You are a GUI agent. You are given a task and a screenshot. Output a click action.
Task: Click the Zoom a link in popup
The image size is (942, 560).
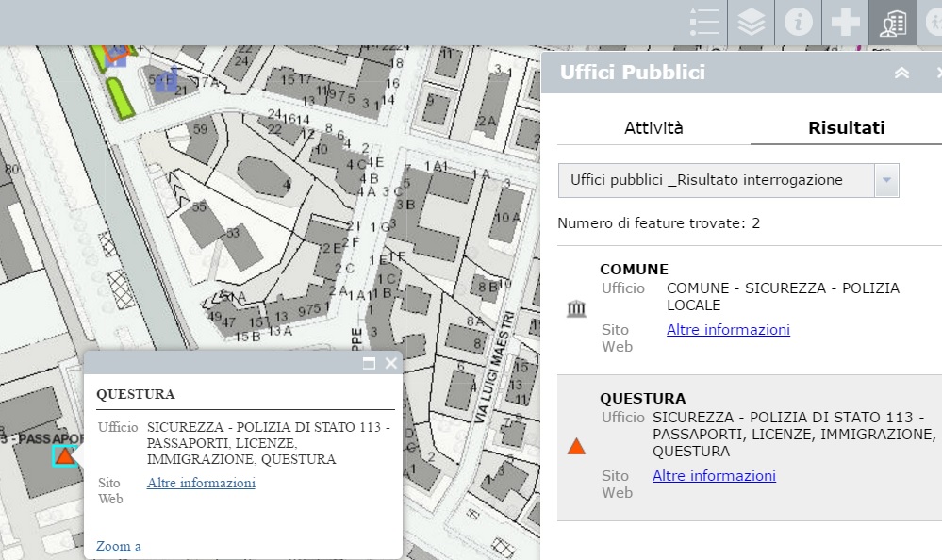tap(119, 546)
